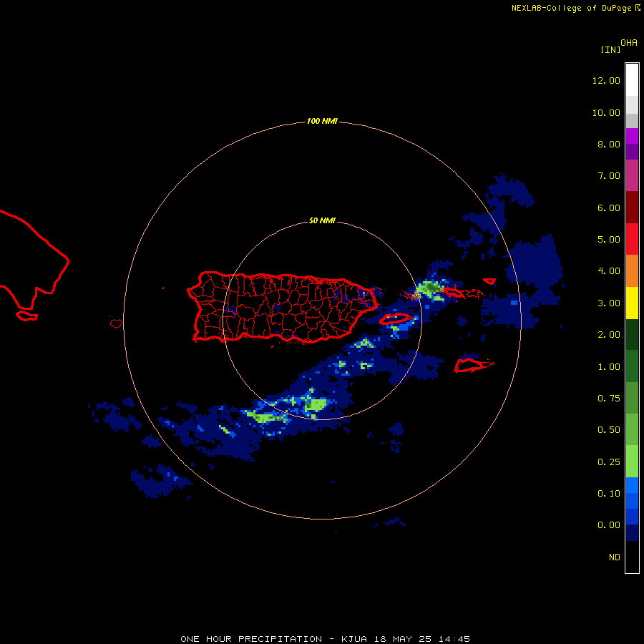Click the 0.75 legend value
This screenshot has width=644, height=644.
click(x=609, y=399)
